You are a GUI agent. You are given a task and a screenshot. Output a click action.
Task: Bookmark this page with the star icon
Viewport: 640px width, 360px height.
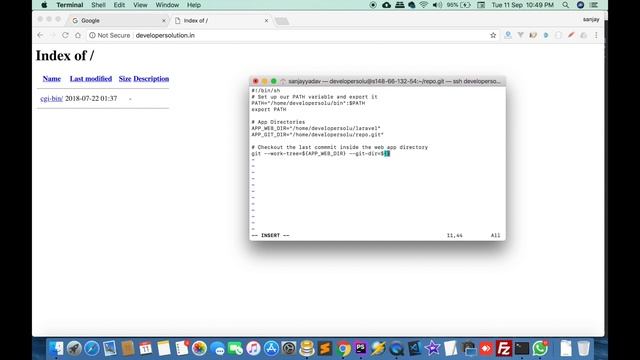tap(493, 36)
